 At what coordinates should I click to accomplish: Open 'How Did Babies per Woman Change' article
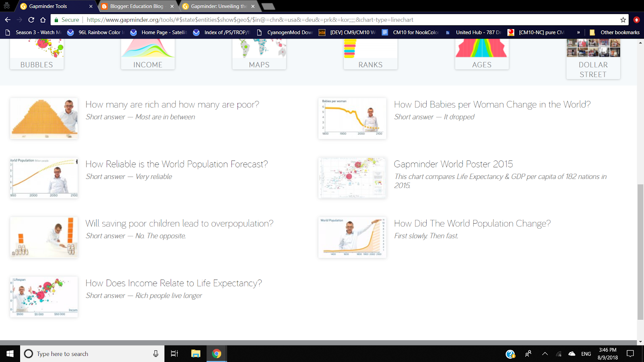pyautogui.click(x=493, y=104)
